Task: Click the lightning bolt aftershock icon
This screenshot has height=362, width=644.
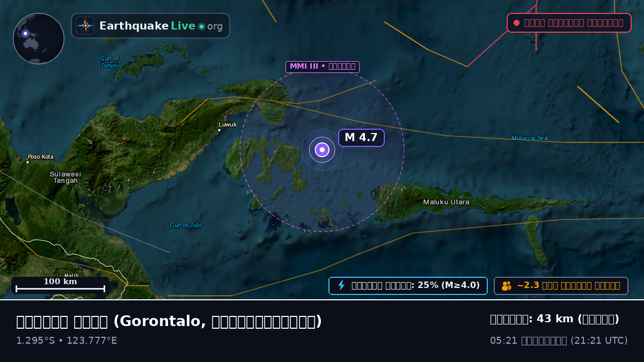Action: pyautogui.click(x=341, y=285)
